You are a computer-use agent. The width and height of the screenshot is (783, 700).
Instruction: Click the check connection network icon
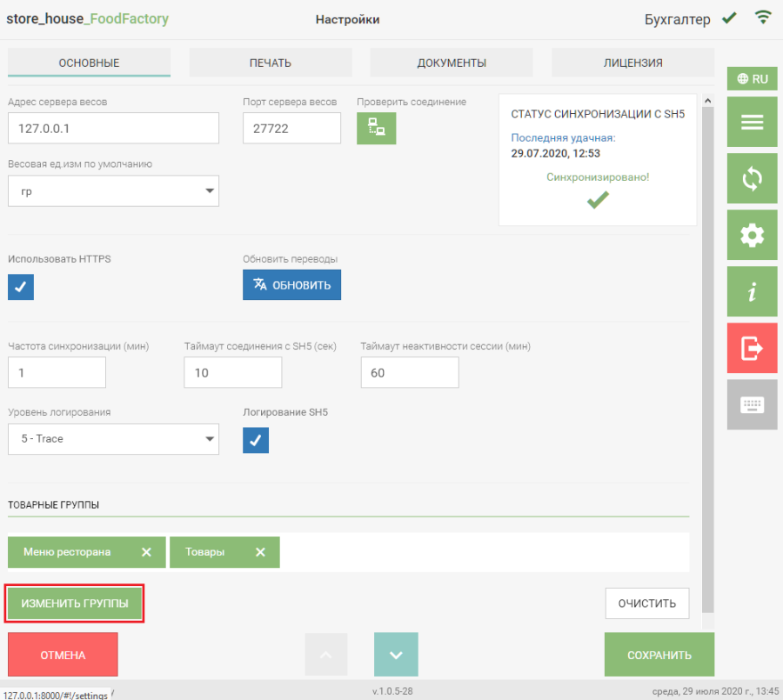376,128
